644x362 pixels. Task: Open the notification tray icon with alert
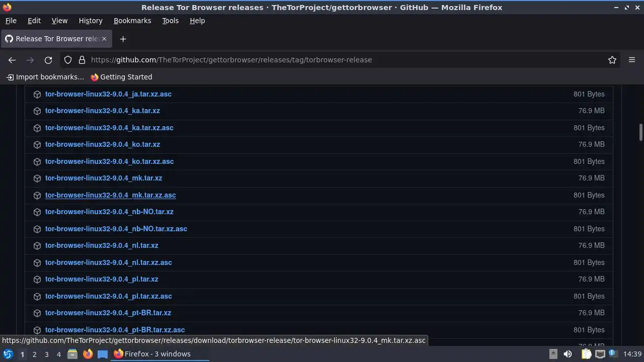pos(613,354)
